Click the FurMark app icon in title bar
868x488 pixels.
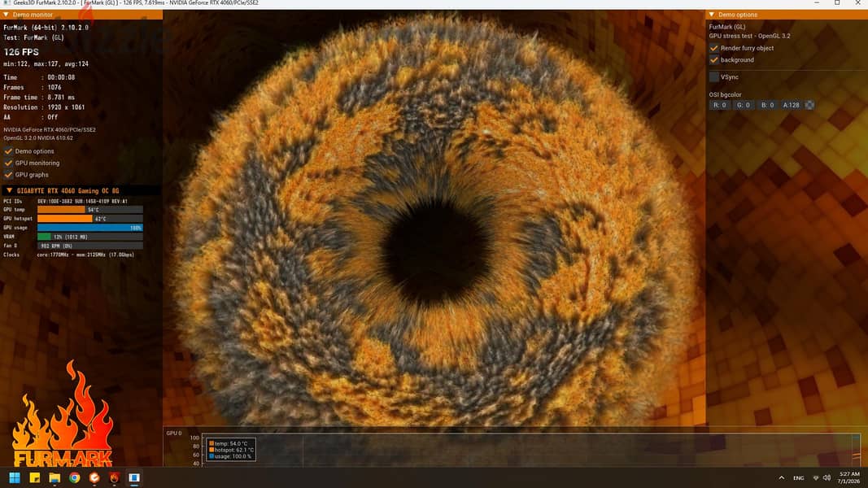(7, 3)
